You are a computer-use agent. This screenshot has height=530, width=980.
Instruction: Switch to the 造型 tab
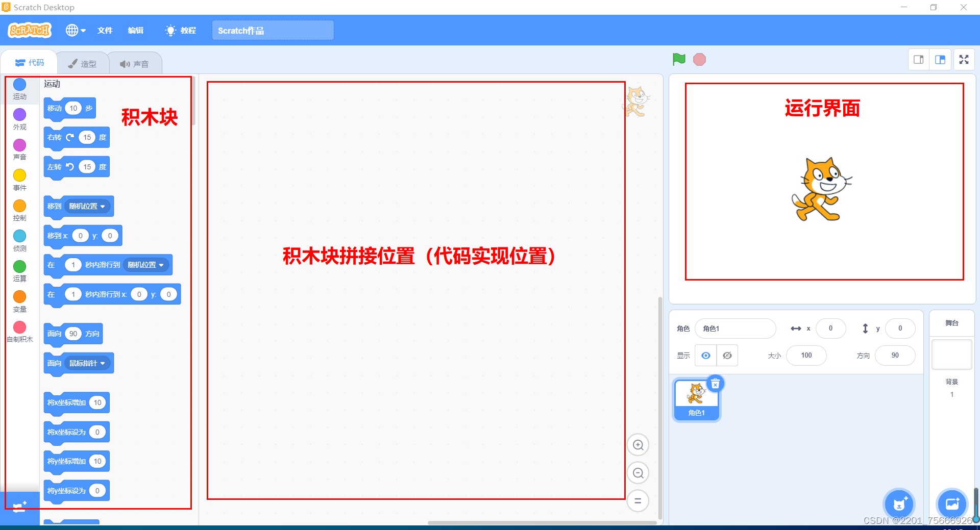pyautogui.click(x=83, y=62)
